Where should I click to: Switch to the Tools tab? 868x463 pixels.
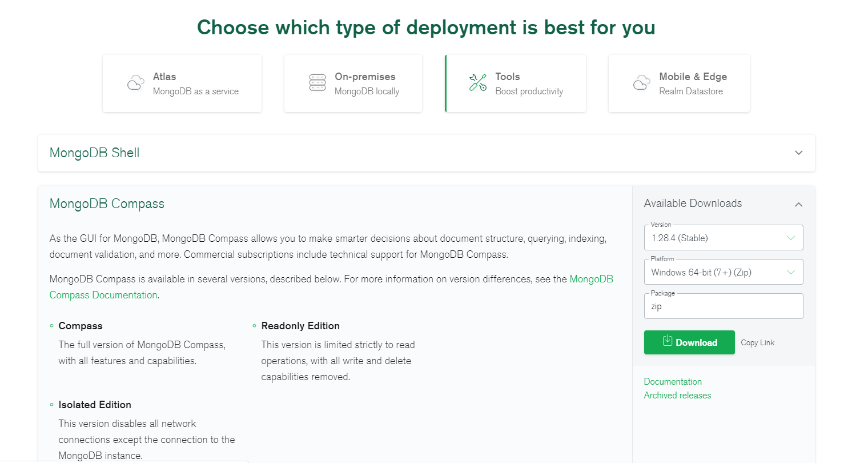pyautogui.click(x=516, y=83)
